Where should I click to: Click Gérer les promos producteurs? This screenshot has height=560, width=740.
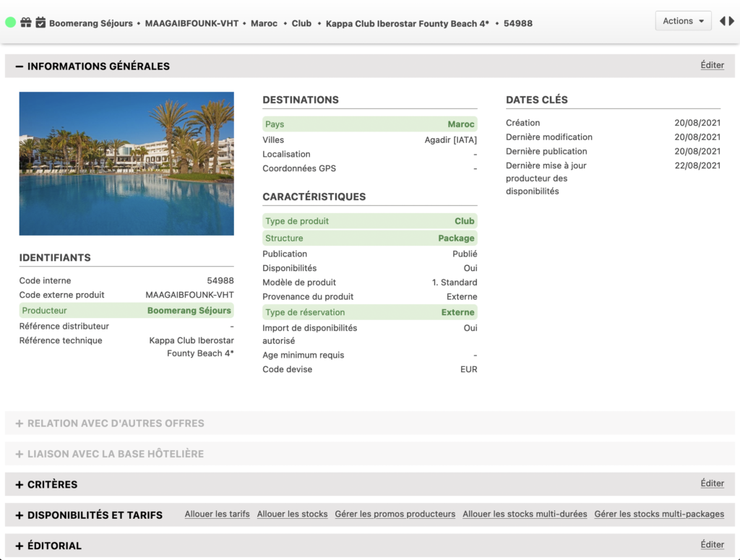(395, 514)
